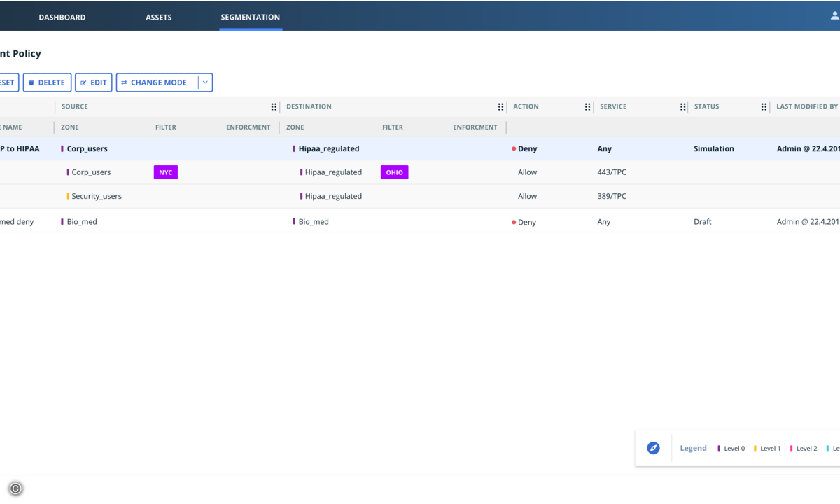840x504 pixels.
Task: Click Level 2 in the legend
Action: tap(807, 449)
